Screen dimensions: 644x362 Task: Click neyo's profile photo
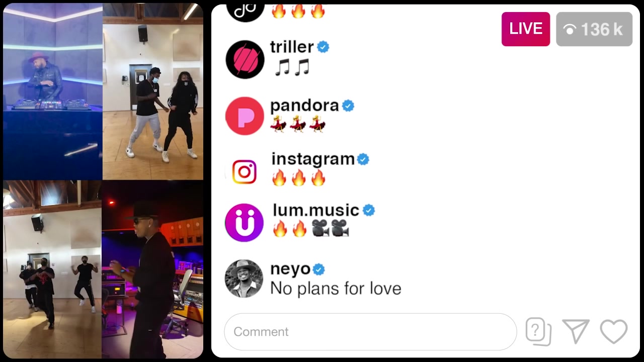coord(244,279)
